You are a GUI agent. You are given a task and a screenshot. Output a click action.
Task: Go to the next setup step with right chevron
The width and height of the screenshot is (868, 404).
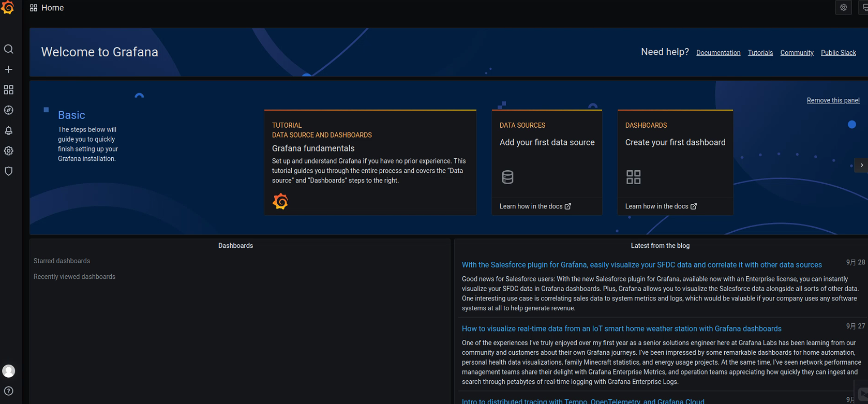862,165
